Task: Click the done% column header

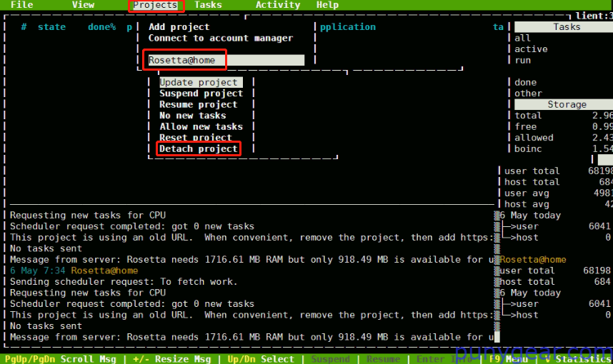Action: [101, 27]
